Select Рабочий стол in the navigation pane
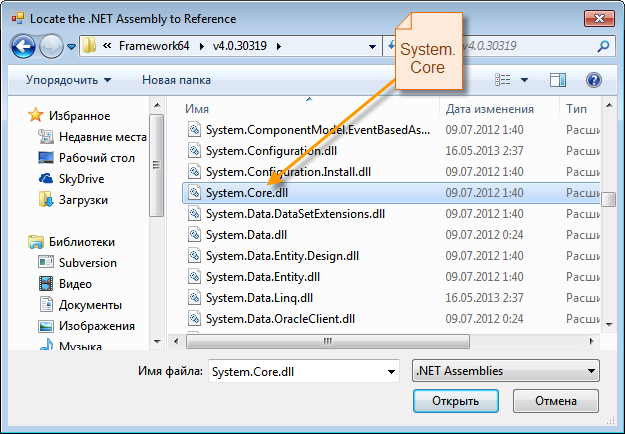The width and height of the screenshot is (625, 434). (96, 157)
